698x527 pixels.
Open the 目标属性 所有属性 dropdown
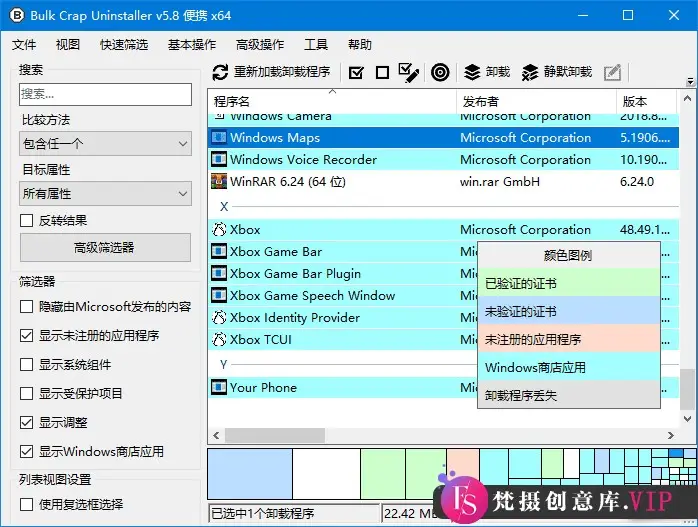[x=106, y=194]
